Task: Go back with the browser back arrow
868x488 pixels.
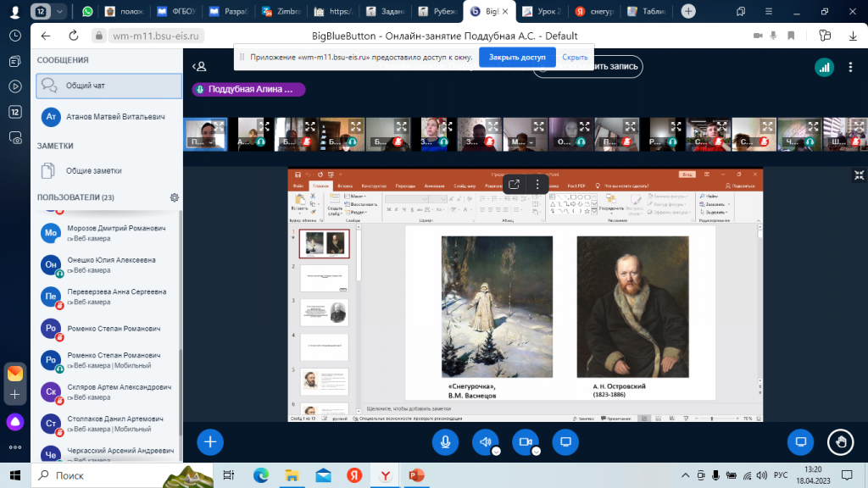Action: [46, 36]
